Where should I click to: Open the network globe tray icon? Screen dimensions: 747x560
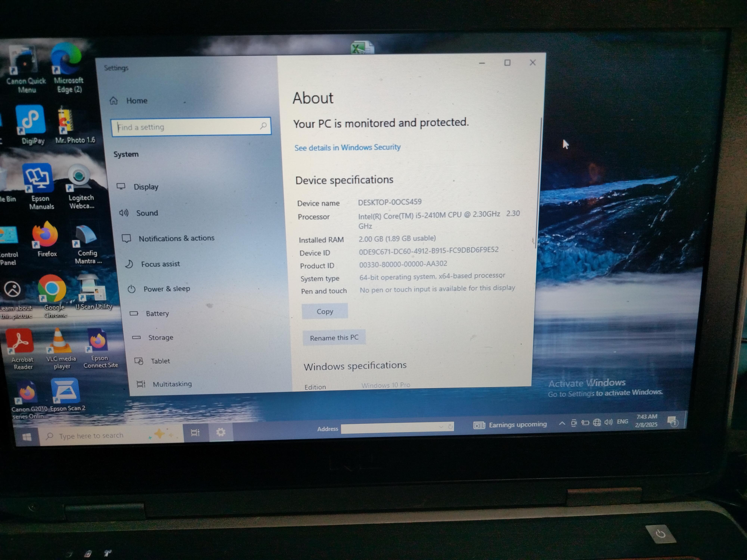(597, 422)
